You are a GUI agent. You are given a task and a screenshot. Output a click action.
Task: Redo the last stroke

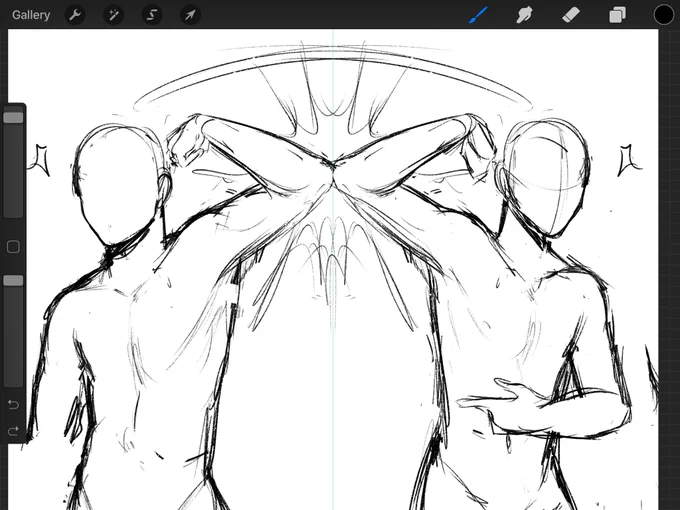13,431
